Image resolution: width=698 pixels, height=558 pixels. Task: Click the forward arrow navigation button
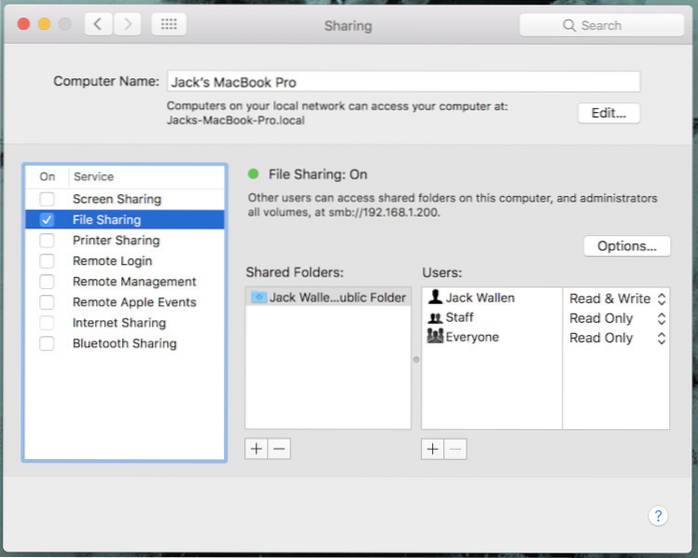pos(128,24)
